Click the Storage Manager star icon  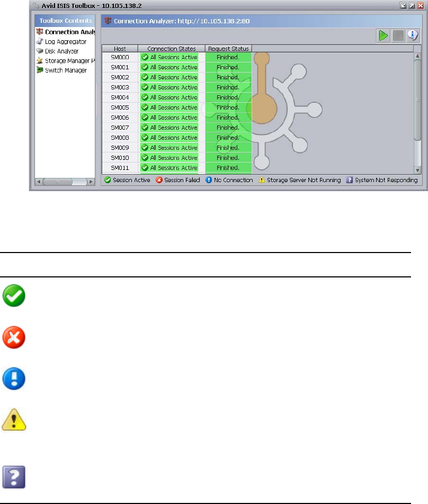40,60
